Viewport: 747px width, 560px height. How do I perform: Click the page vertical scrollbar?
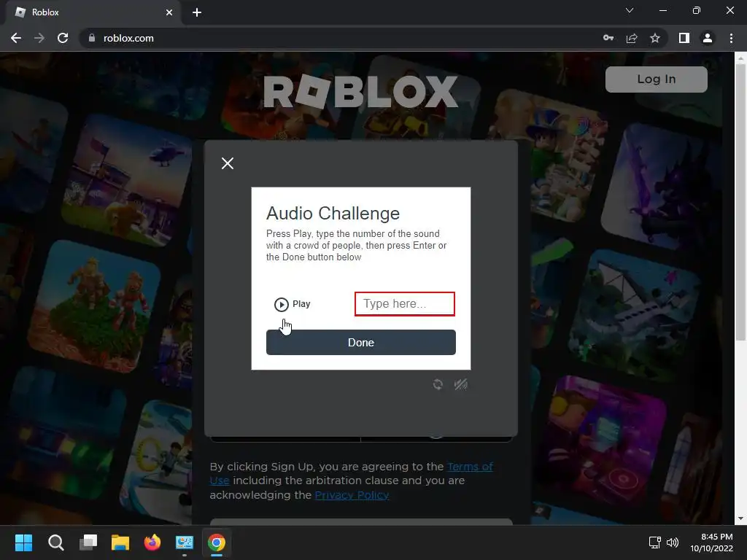(x=740, y=203)
